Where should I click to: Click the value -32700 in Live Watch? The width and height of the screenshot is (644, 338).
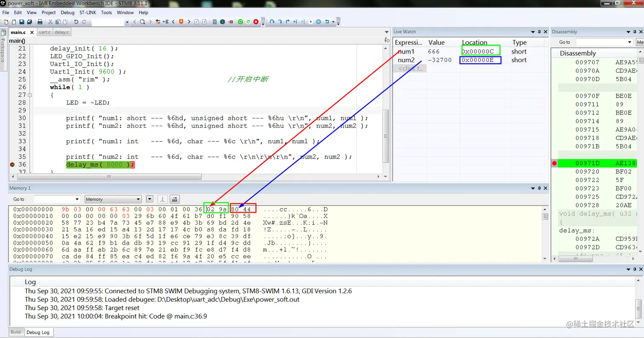point(440,60)
